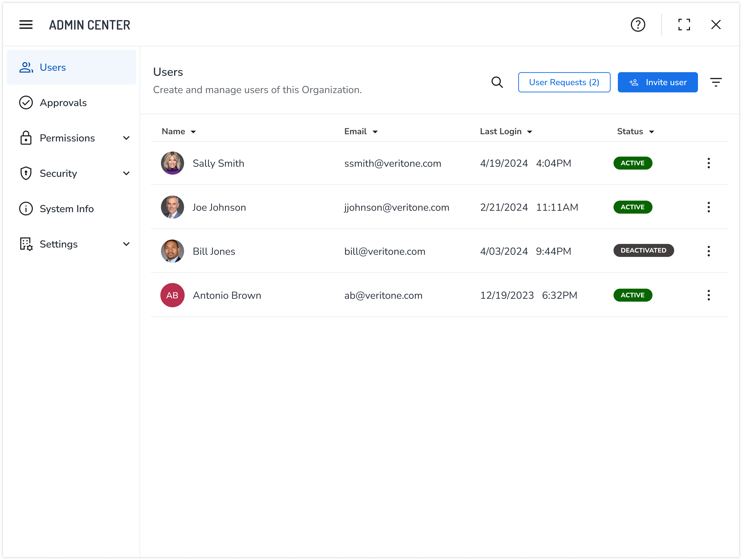Screen dimensions: 742x560
Task: Enter fullscreen mode via expand icon
Action: (x=684, y=25)
